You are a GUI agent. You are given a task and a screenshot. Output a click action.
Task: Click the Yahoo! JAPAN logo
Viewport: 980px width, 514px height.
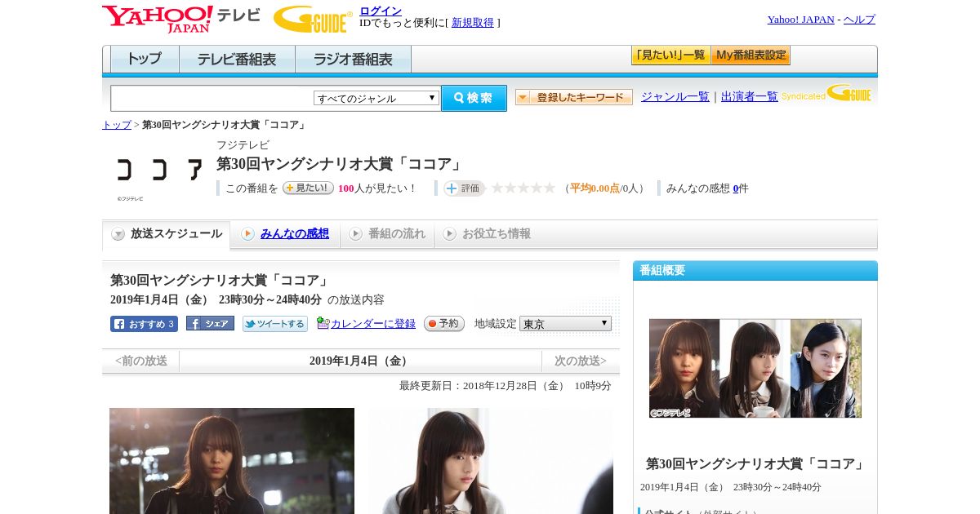coord(181,19)
